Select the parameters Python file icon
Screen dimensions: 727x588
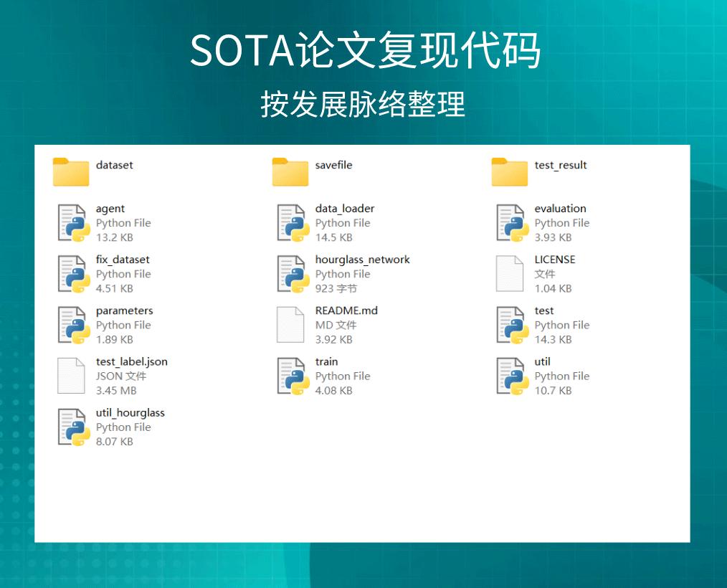[x=73, y=325]
